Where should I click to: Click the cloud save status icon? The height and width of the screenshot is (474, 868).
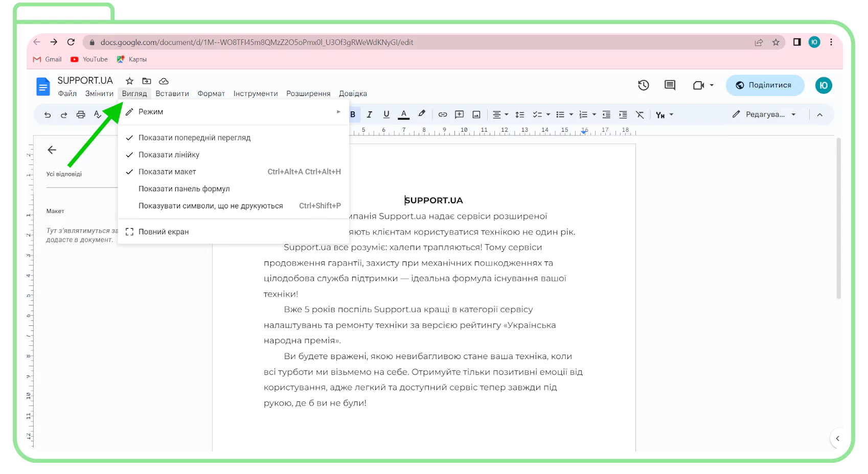coord(164,81)
